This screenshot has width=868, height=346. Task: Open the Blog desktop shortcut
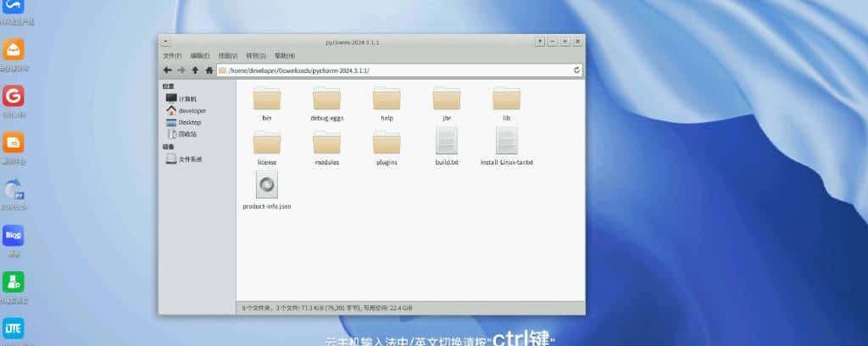14,235
